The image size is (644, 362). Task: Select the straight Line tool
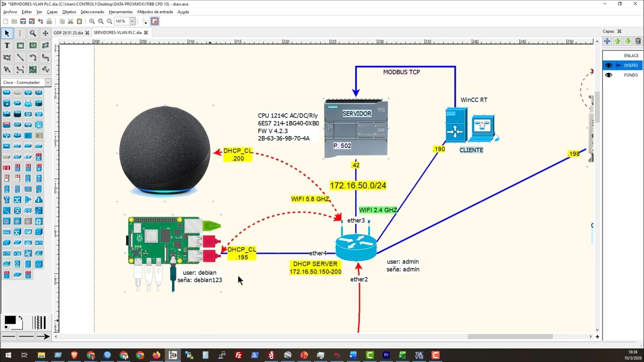click(x=20, y=57)
